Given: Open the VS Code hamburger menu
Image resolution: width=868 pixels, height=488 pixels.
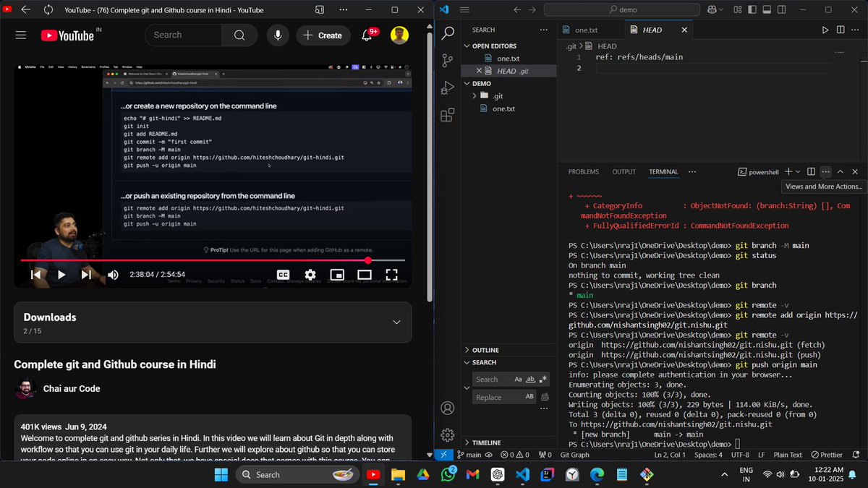Looking at the screenshot, I should (x=464, y=10).
